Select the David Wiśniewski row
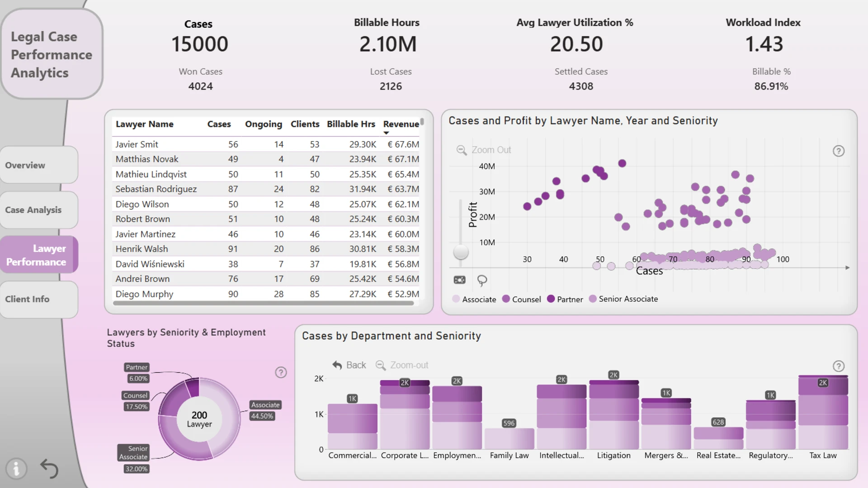868x488 pixels. pyautogui.click(x=266, y=264)
